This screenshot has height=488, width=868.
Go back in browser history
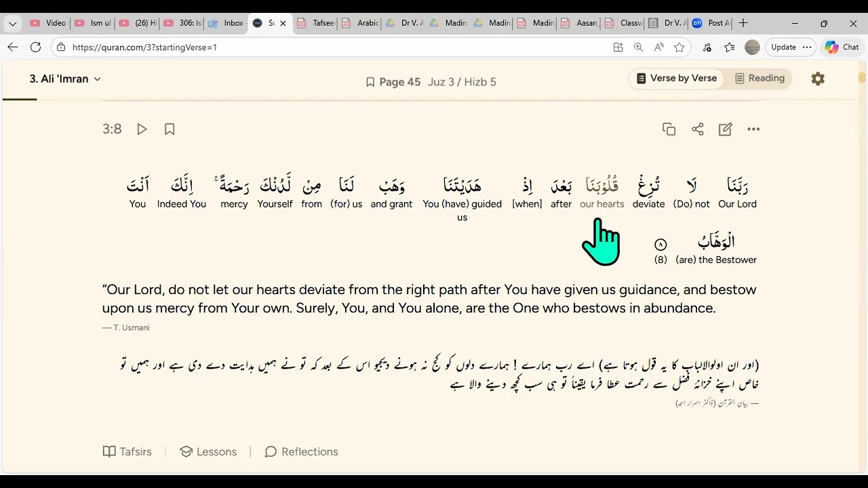[12, 47]
